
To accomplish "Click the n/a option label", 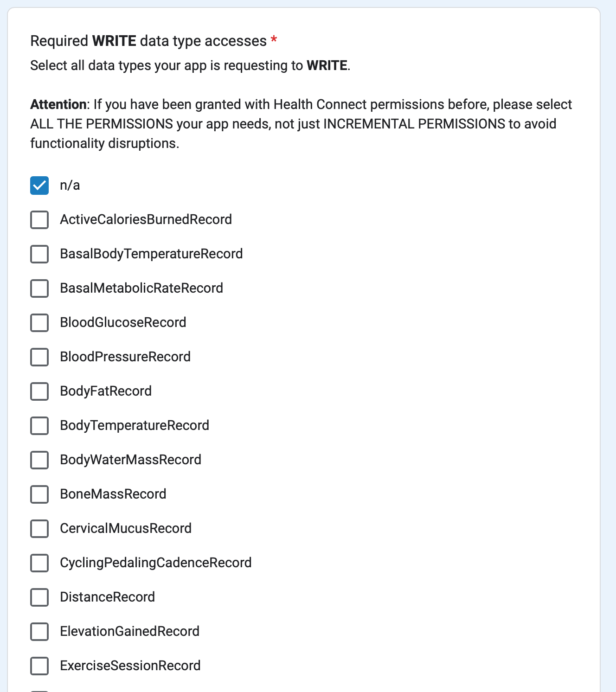I will pos(70,186).
